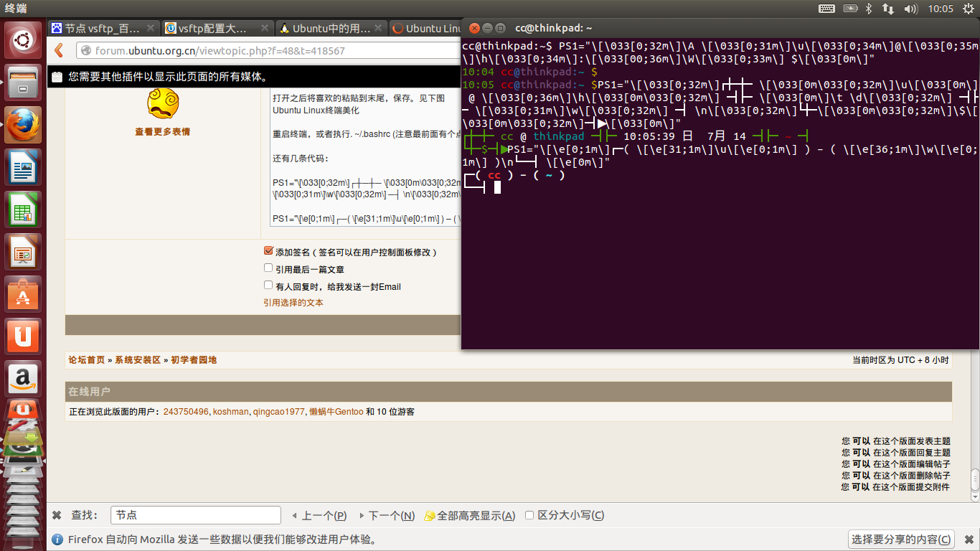This screenshot has height=551, width=980.
Task: Close the 节点 vsftp tab
Action: (151, 29)
